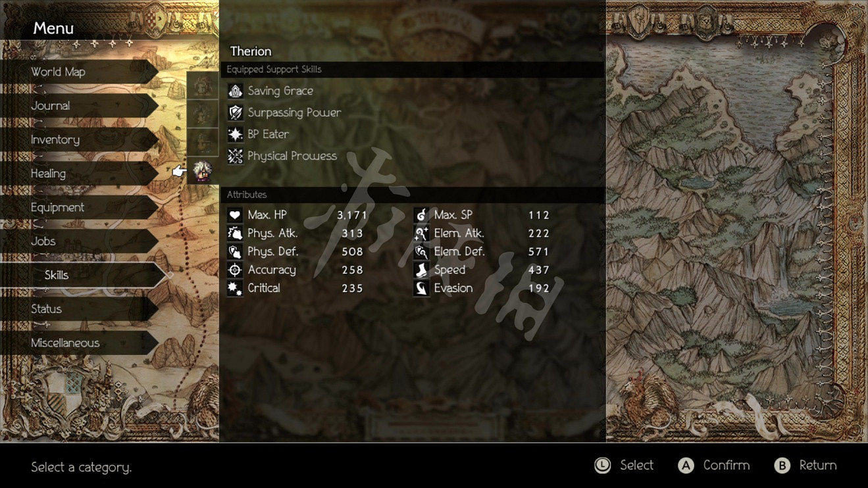Click the Max. HP heart icon
The height and width of the screenshot is (488, 868).
[x=235, y=215]
